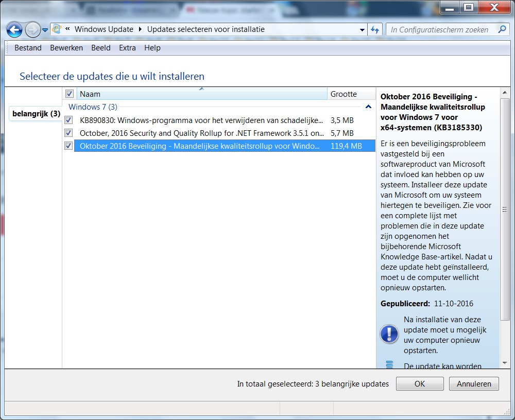Open the Extra menu
515x420 pixels.
click(127, 48)
